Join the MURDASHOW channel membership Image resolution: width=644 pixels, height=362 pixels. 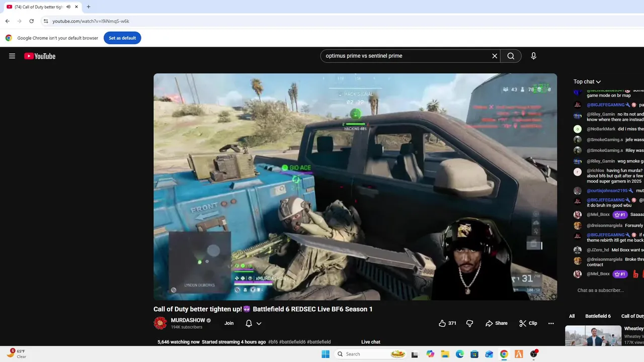pyautogui.click(x=229, y=323)
